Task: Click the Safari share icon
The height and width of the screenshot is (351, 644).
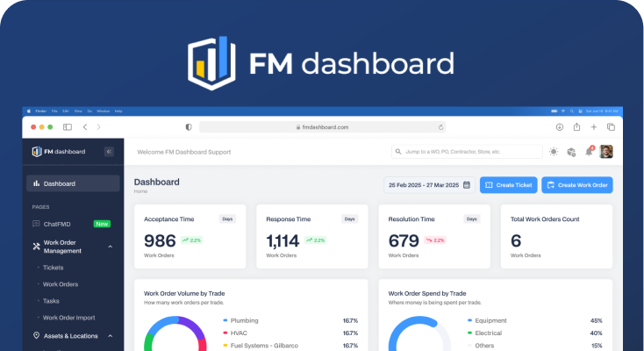Action: tap(576, 126)
